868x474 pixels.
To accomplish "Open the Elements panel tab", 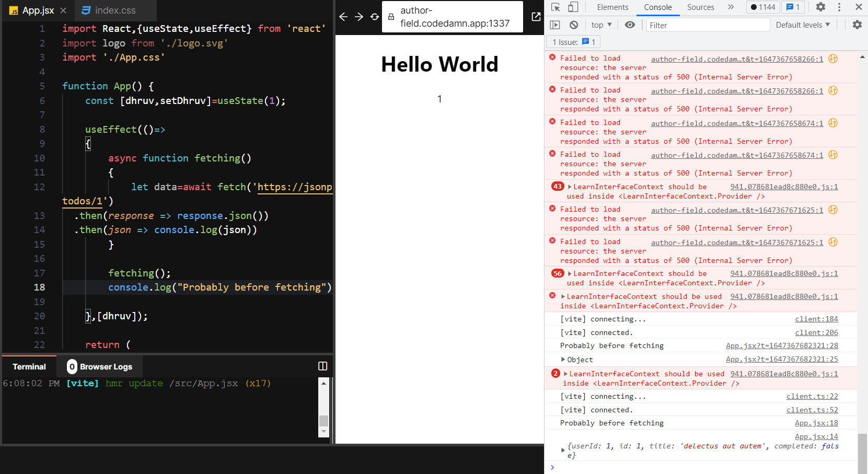I will click(x=612, y=7).
